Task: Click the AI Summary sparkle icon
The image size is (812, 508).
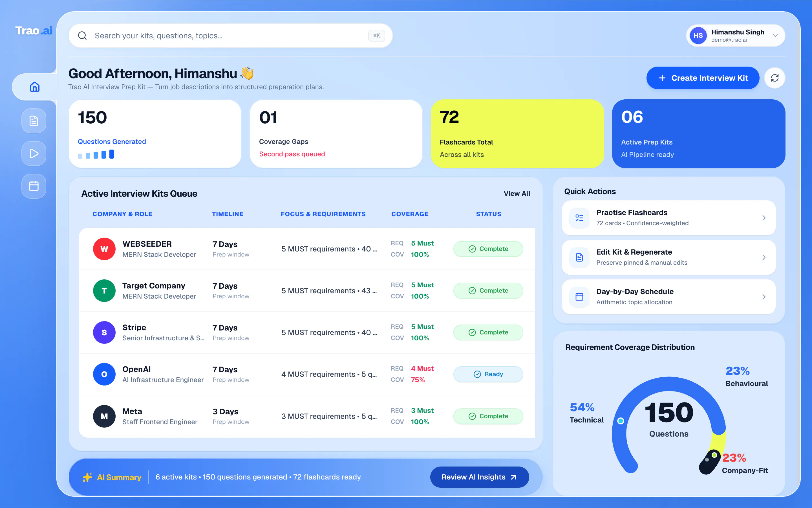Action: tap(87, 477)
